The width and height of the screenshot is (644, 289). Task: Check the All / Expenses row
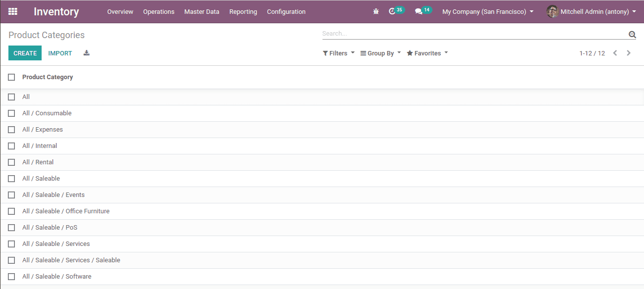click(11, 130)
